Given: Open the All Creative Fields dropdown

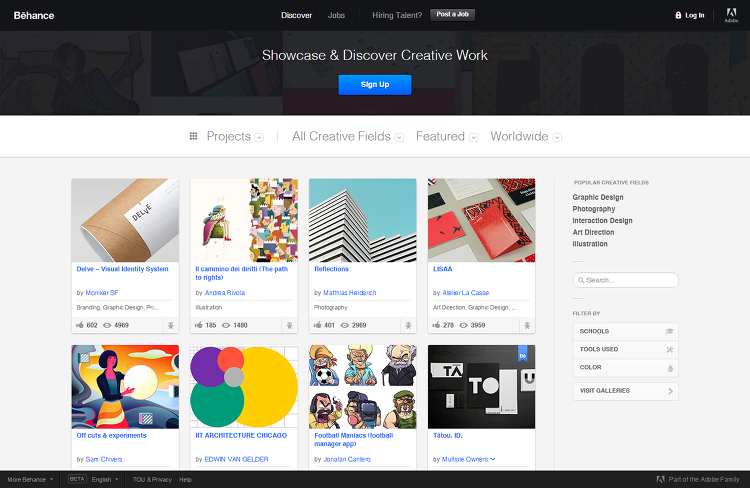Looking at the screenshot, I should coord(399,137).
